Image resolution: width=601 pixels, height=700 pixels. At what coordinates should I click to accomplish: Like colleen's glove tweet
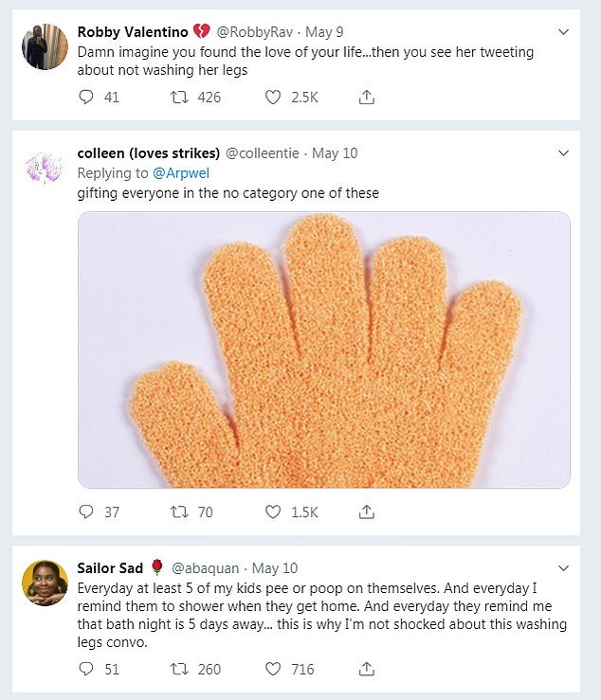click(x=274, y=512)
